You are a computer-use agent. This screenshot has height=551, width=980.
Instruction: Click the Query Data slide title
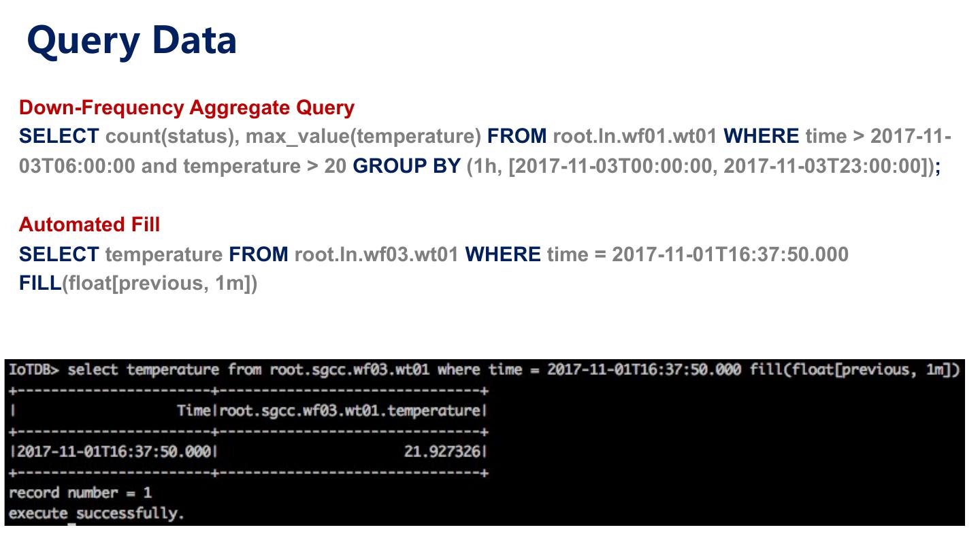click(x=131, y=40)
